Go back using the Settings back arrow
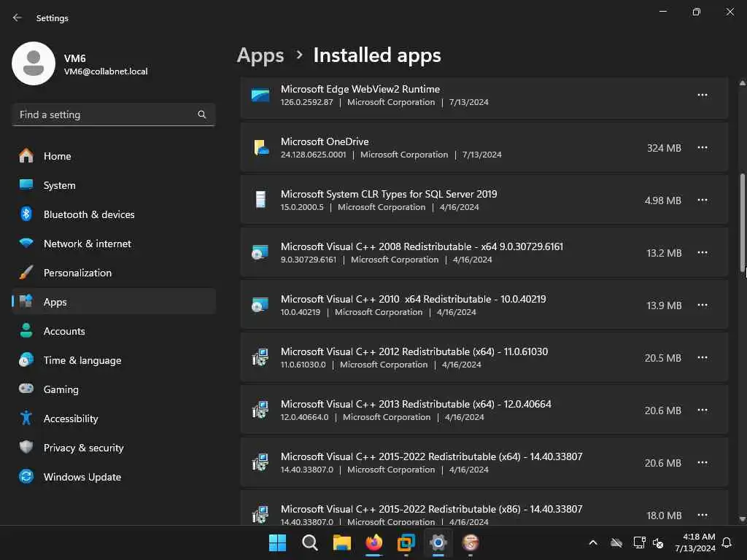 pyautogui.click(x=18, y=18)
